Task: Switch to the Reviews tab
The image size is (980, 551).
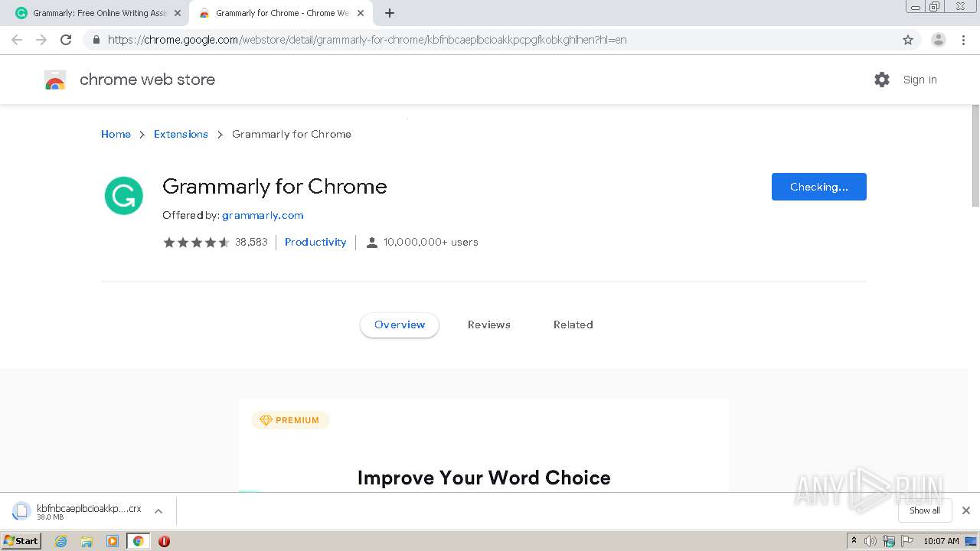Action: (489, 324)
